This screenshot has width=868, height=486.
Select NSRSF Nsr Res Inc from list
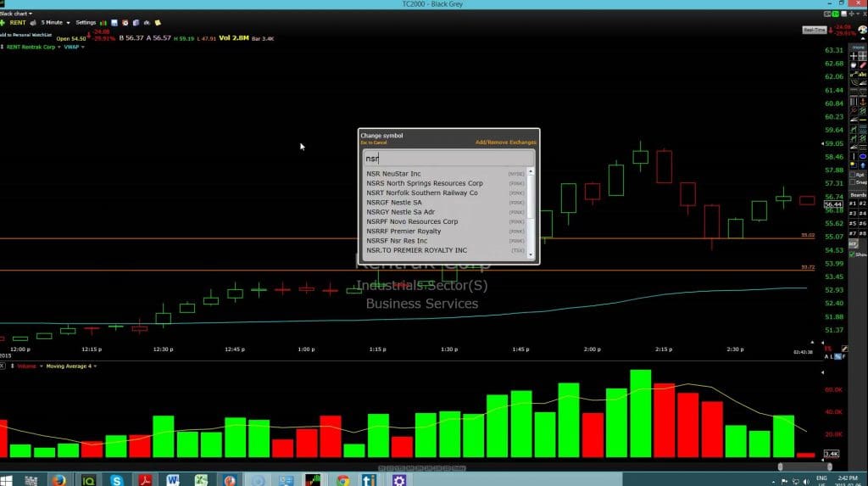coord(445,241)
